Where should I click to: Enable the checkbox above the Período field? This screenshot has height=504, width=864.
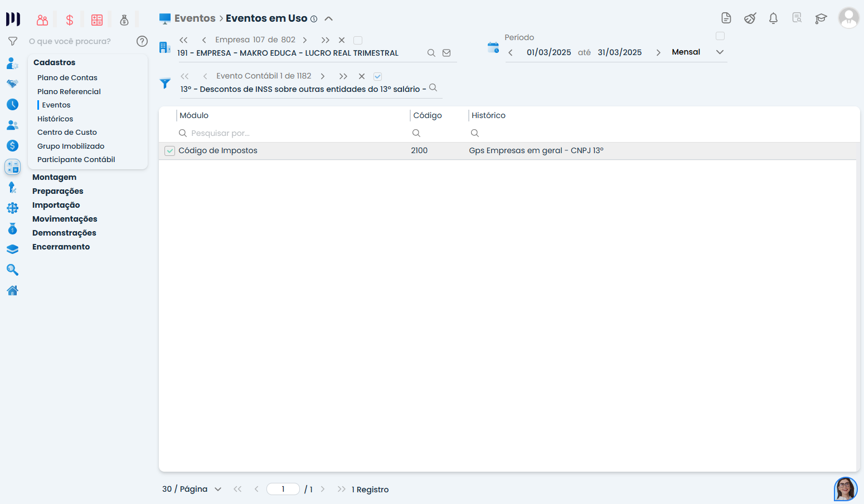(720, 36)
